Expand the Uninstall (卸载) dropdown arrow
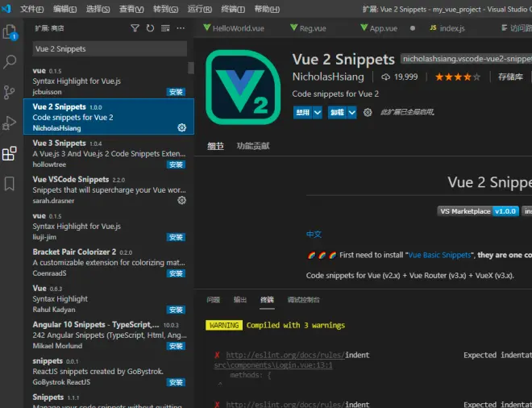Screen dimensions: 532x408 click(x=351, y=112)
